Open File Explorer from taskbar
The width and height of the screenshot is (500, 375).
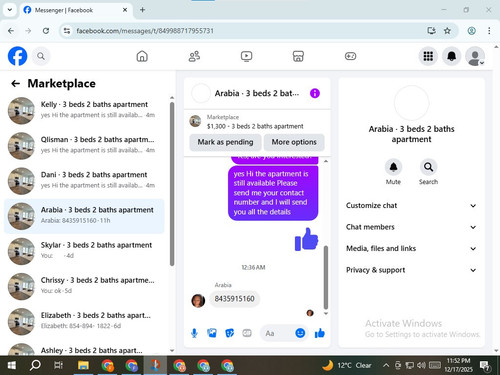[83, 365]
